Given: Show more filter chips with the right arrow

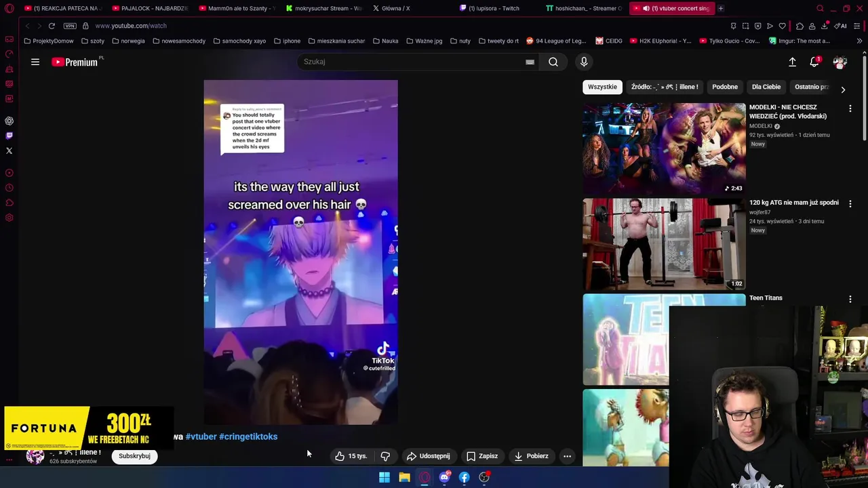Looking at the screenshot, I should click(843, 89).
